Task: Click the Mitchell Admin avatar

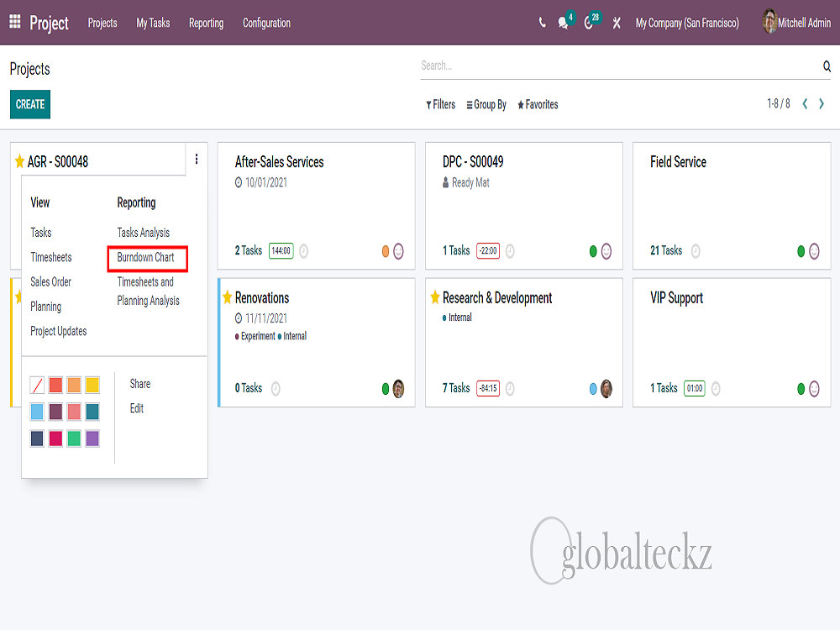Action: (769, 22)
